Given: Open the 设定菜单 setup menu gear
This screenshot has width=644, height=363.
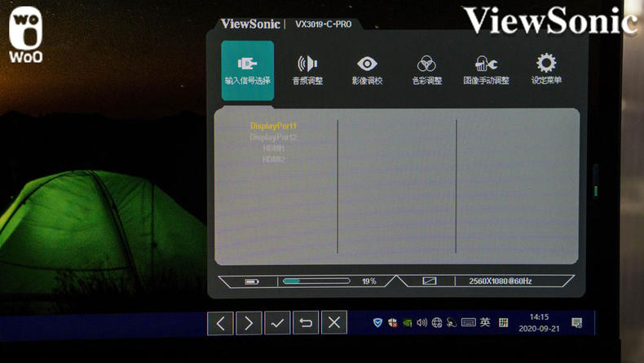Looking at the screenshot, I should (546, 69).
